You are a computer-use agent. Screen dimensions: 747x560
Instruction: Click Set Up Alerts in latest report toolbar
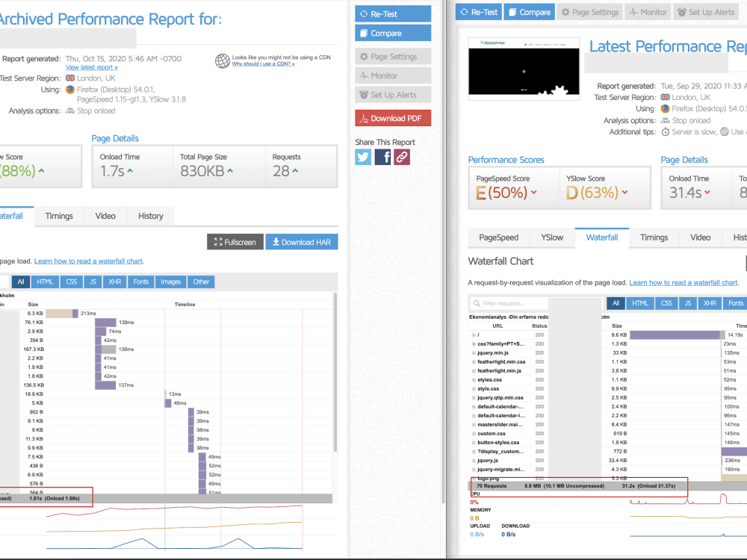(707, 13)
